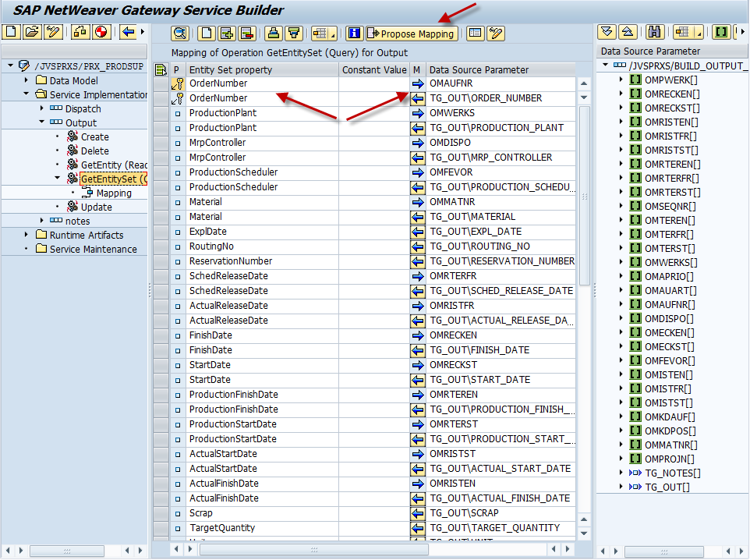
Task: Click the layout grid icon in mapping toolbar
Action: [x=320, y=33]
